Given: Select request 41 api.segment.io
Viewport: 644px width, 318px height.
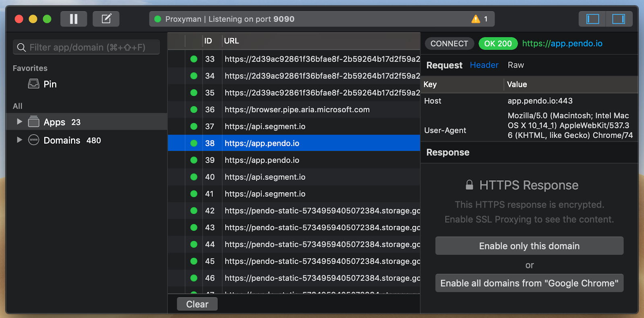Looking at the screenshot, I should tap(294, 194).
